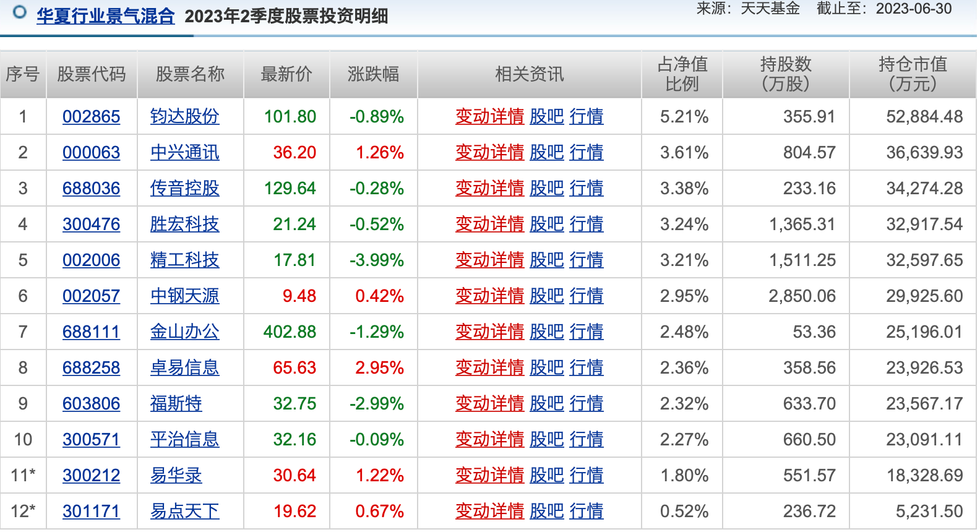Image resolution: width=980 pixels, height=532 pixels.
Task: Select the 来源：天天基金 source text
Action: click(x=748, y=9)
